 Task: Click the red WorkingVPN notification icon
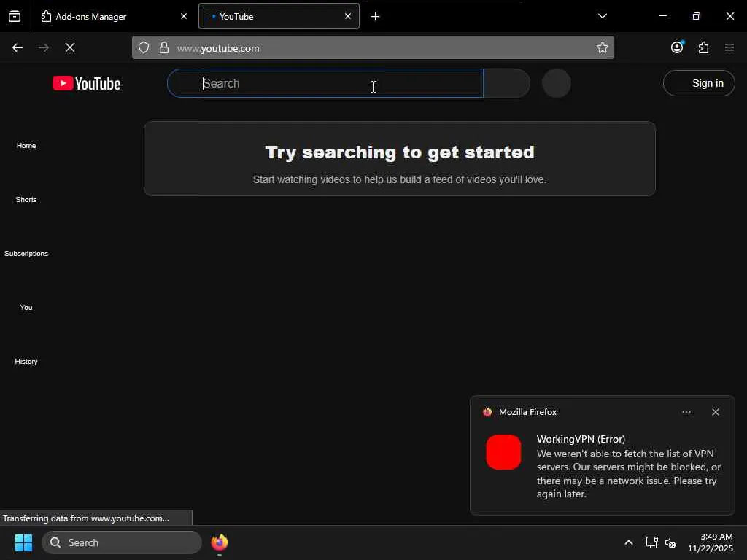point(503,452)
